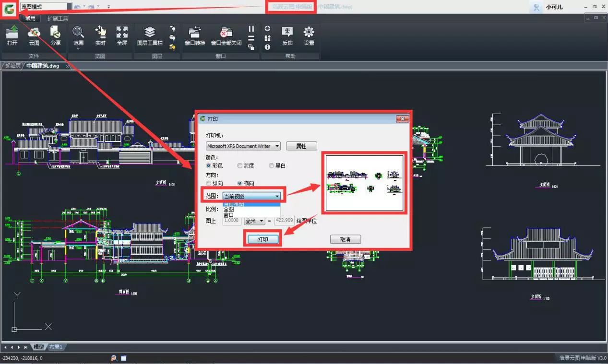Open the 云图 cloud drawing icon

click(x=34, y=35)
